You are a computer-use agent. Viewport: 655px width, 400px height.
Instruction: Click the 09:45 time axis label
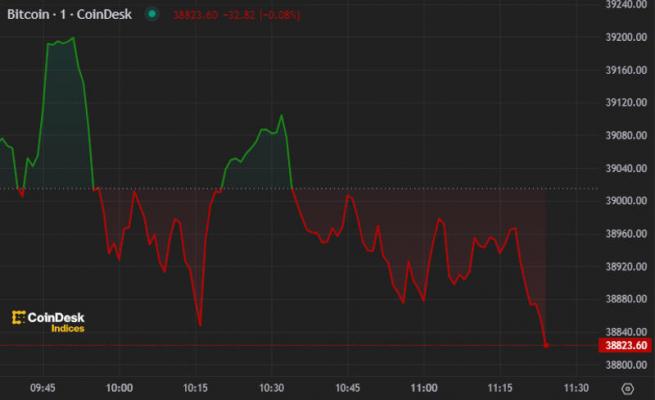click(42, 386)
